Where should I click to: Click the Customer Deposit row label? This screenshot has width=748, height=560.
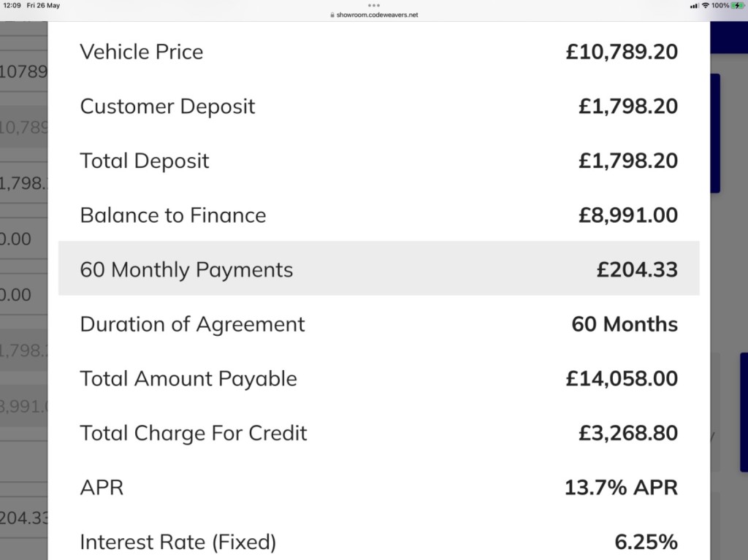coord(167,107)
